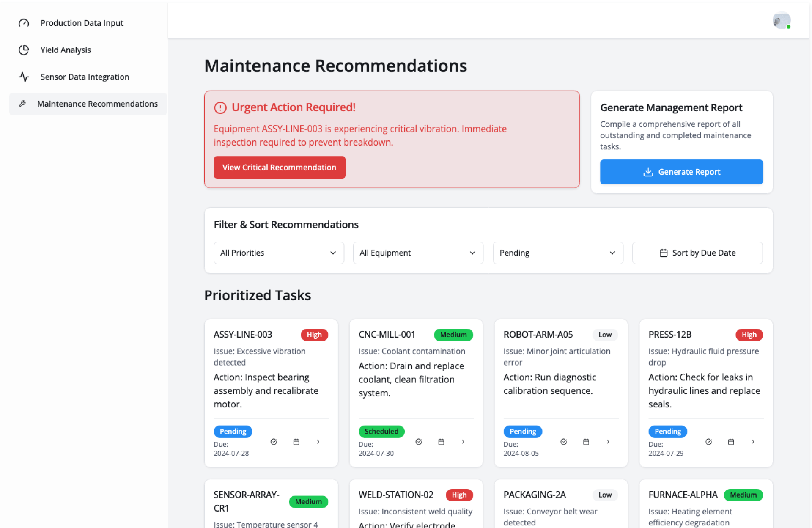Click View Critical Recommendation button
The width and height of the screenshot is (812, 528).
(x=279, y=168)
